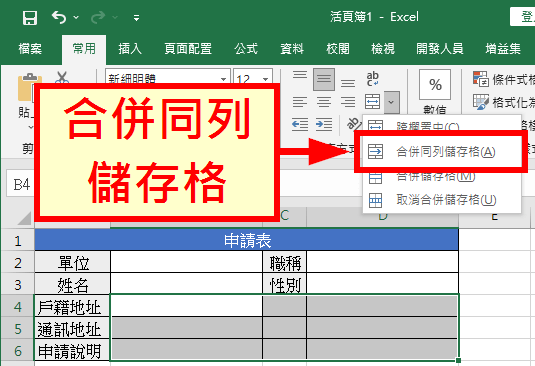Click the 單位 cell
Image resolution: width=535 pixels, height=366 pixels.
pyautogui.click(x=73, y=262)
